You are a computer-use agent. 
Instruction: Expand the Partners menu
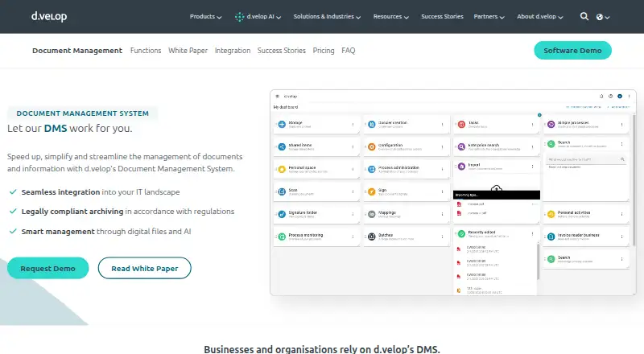coord(489,16)
